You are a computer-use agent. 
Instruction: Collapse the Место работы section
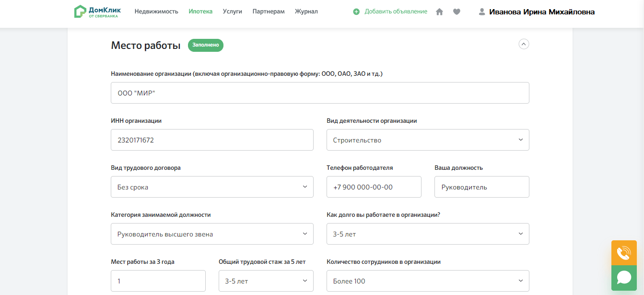click(x=524, y=44)
